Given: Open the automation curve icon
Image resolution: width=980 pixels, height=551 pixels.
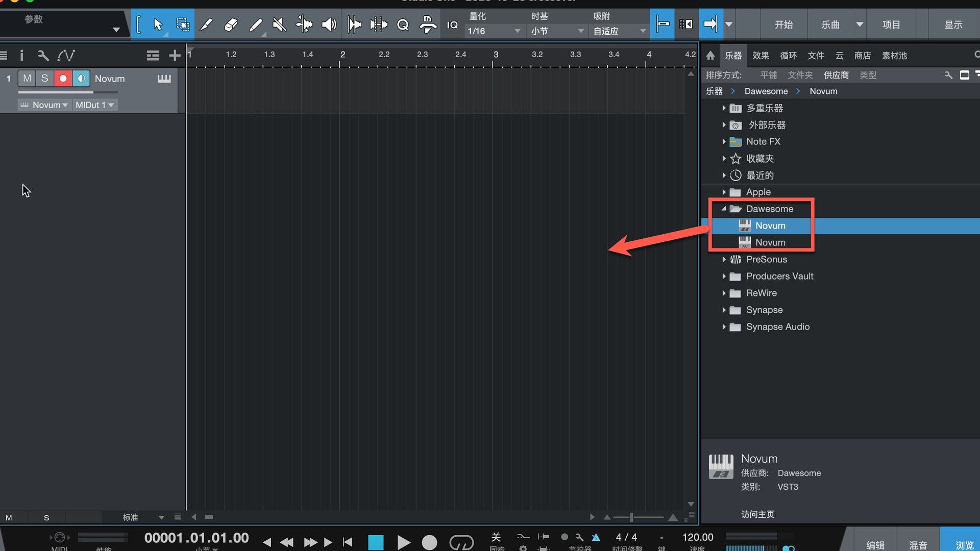Looking at the screenshot, I should pyautogui.click(x=66, y=55).
